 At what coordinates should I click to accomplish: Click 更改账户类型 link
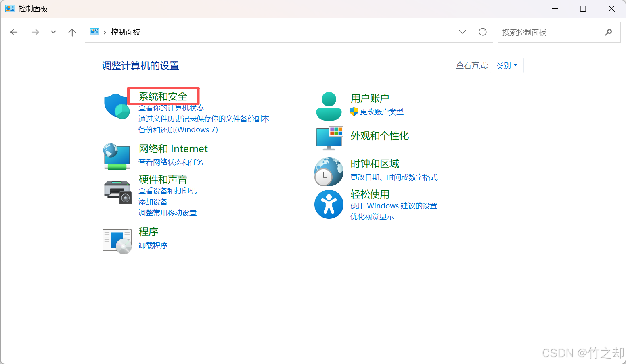382,112
